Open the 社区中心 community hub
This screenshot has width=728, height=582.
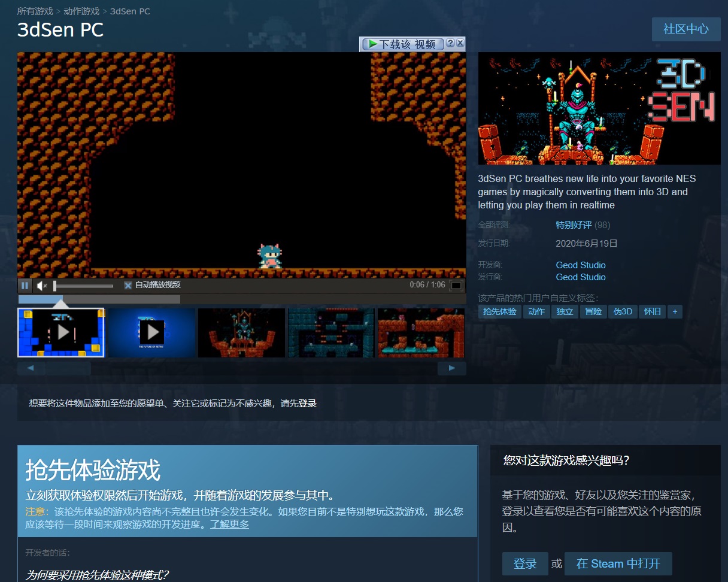pyautogui.click(x=686, y=29)
